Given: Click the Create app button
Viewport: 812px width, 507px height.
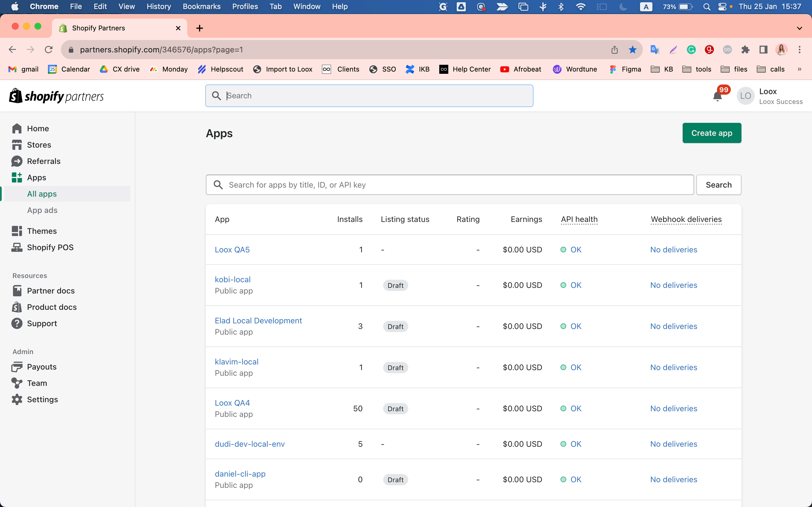Looking at the screenshot, I should pyautogui.click(x=712, y=133).
